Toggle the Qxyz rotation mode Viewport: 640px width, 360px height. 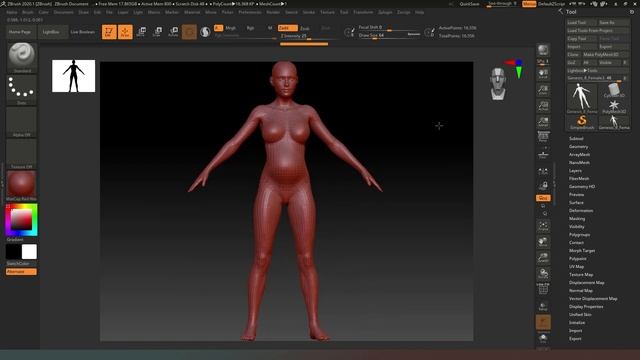coord(543,198)
